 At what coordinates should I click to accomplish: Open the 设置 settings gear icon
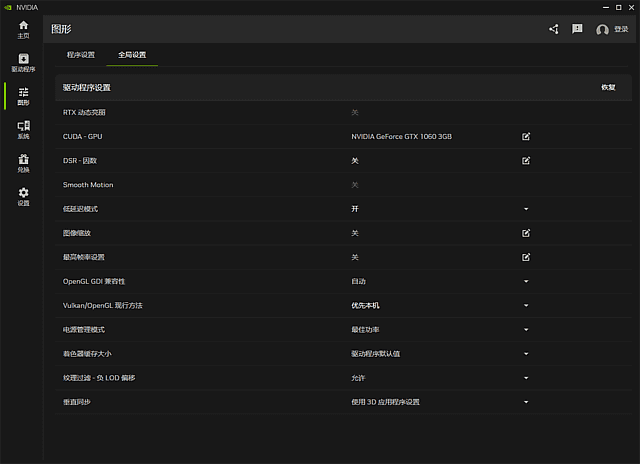pyautogui.click(x=23, y=195)
